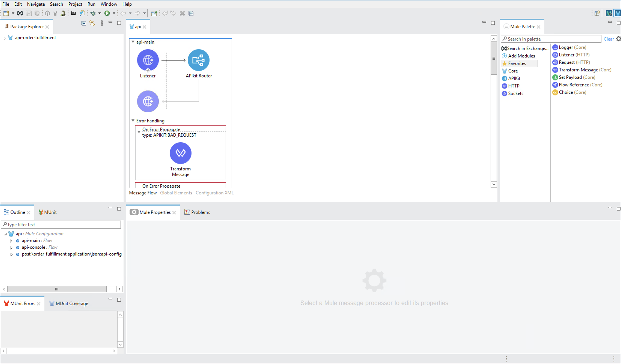Click the grey X delete toolbar icon

pos(182,13)
